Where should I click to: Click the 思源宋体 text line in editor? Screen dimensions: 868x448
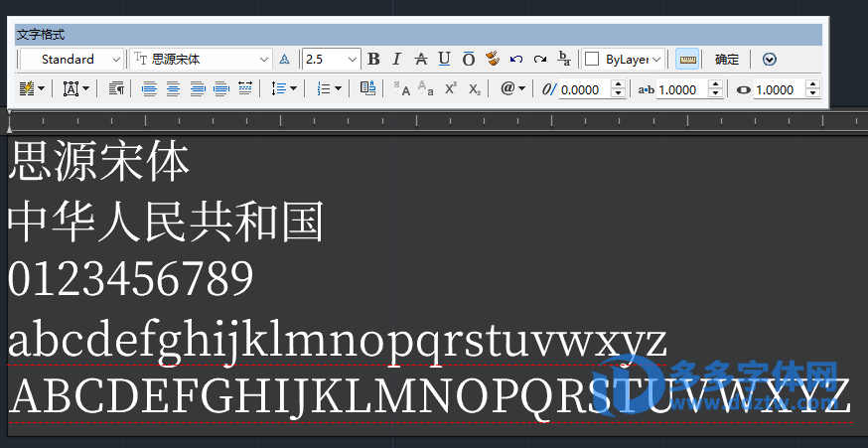99,162
